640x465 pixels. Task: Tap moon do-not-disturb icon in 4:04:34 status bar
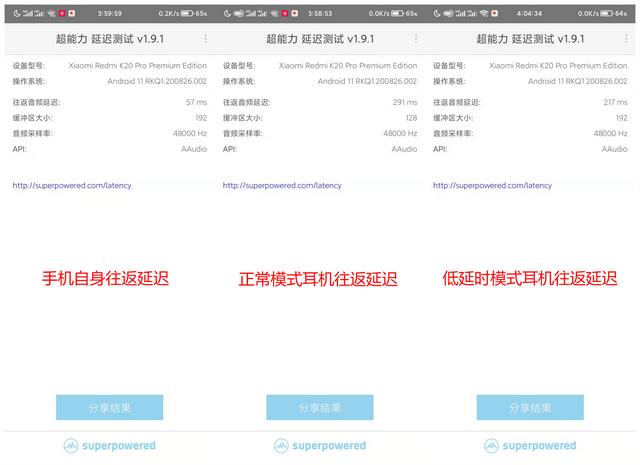[x=437, y=13]
